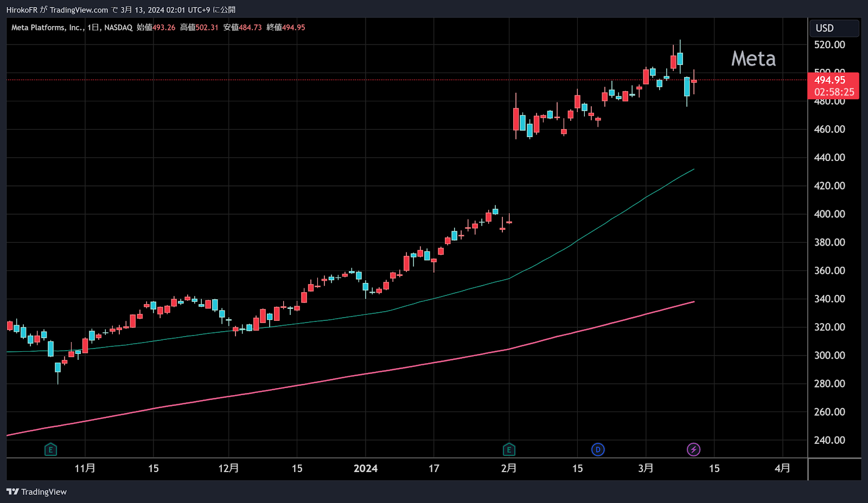Click the 320.00 price axis label
Image resolution: width=868 pixels, height=503 pixels.
tap(829, 327)
